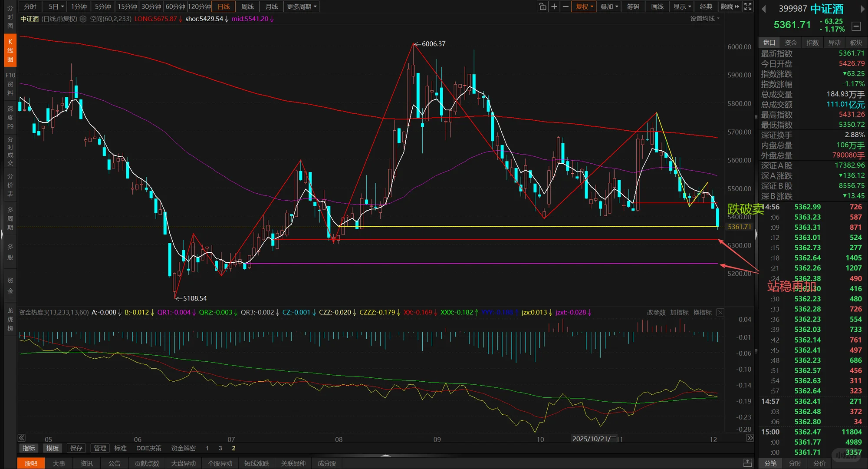
Task: Go to previous stock arrow
Action: click(x=764, y=9)
